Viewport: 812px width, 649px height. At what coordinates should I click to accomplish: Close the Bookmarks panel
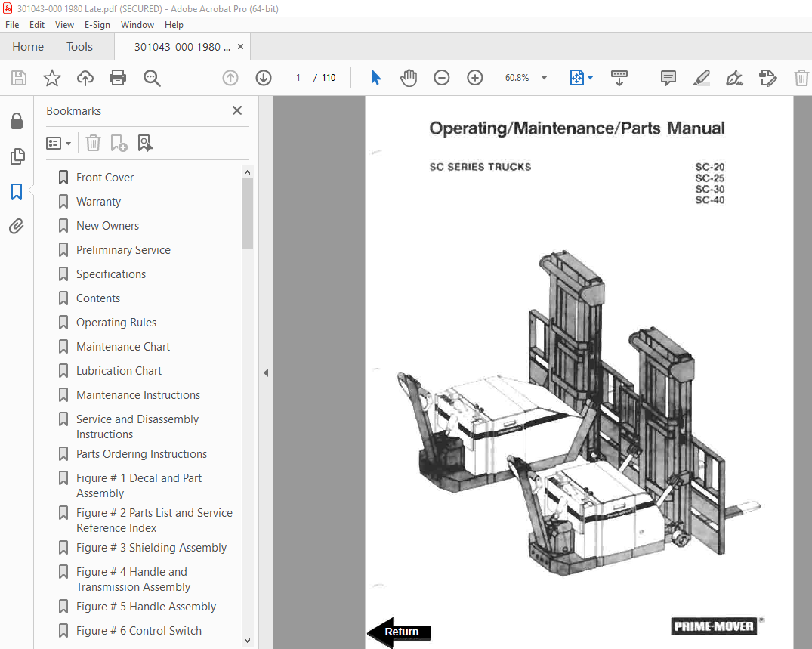click(x=237, y=110)
